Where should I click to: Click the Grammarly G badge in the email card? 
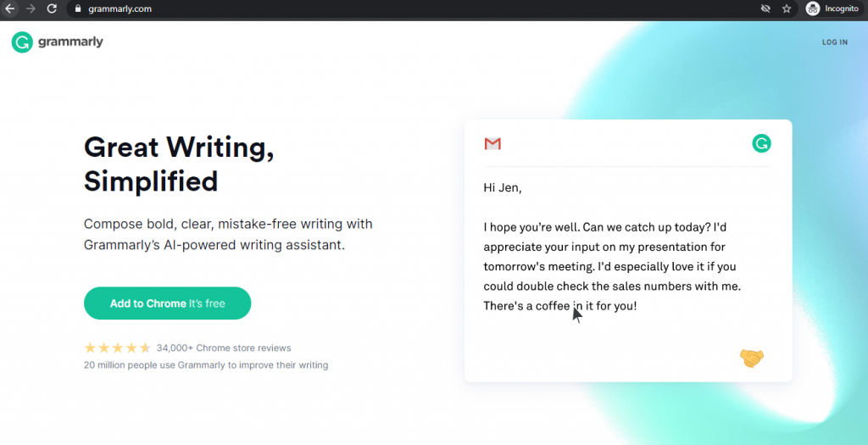pyautogui.click(x=762, y=143)
